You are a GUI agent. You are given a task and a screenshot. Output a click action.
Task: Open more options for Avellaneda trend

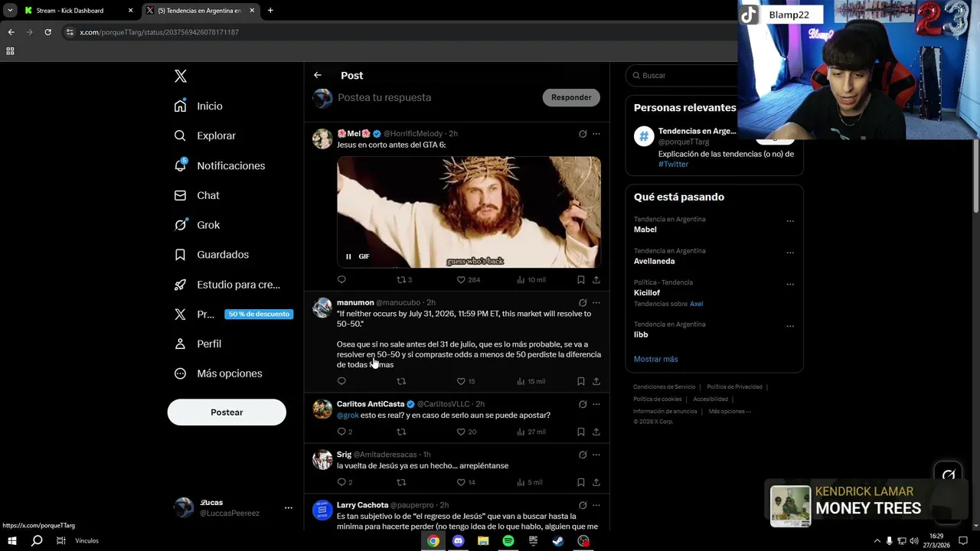pos(790,253)
